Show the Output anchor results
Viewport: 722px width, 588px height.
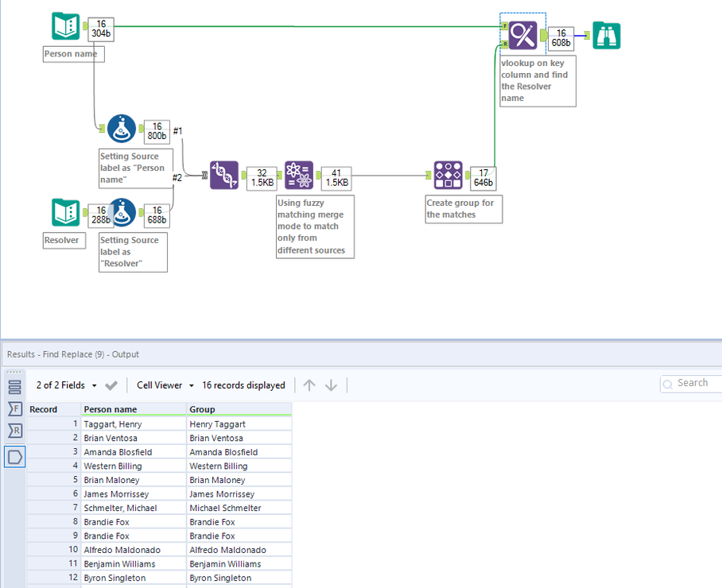(x=15, y=457)
